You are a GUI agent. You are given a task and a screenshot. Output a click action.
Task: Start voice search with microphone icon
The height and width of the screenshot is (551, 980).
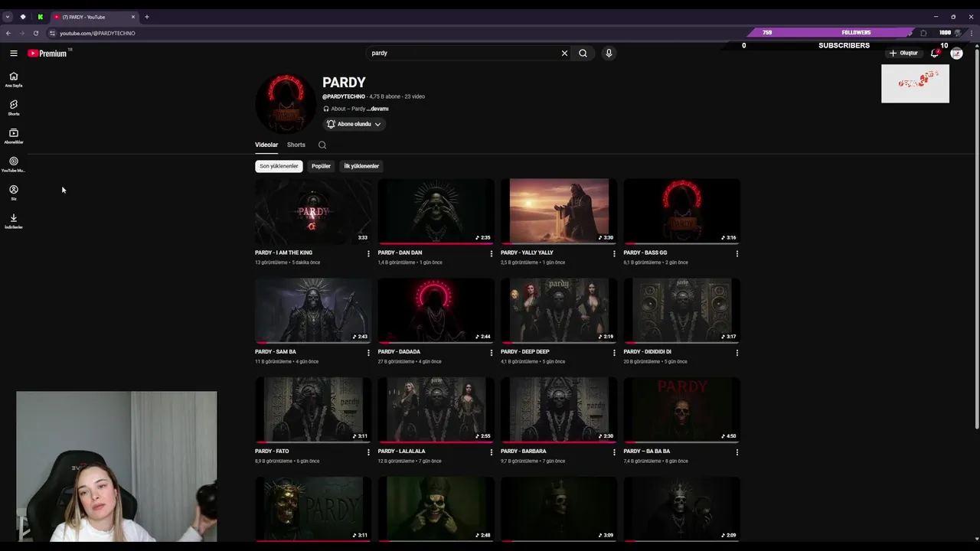click(609, 54)
